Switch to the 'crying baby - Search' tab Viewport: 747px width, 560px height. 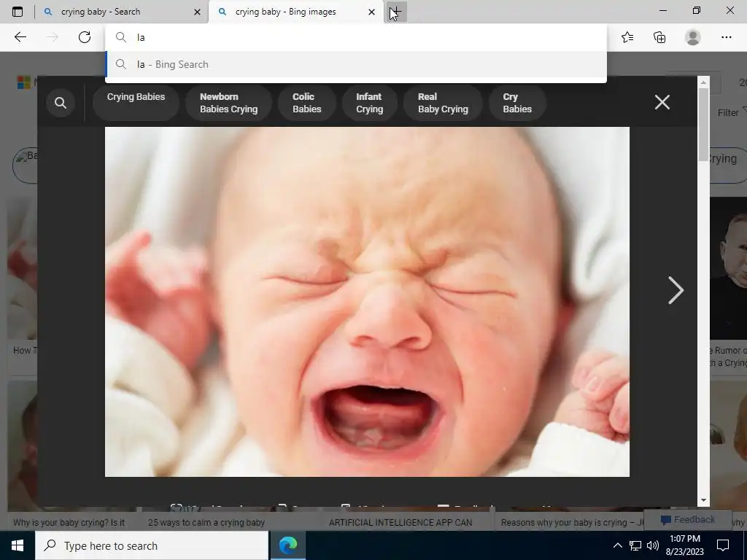click(x=122, y=12)
